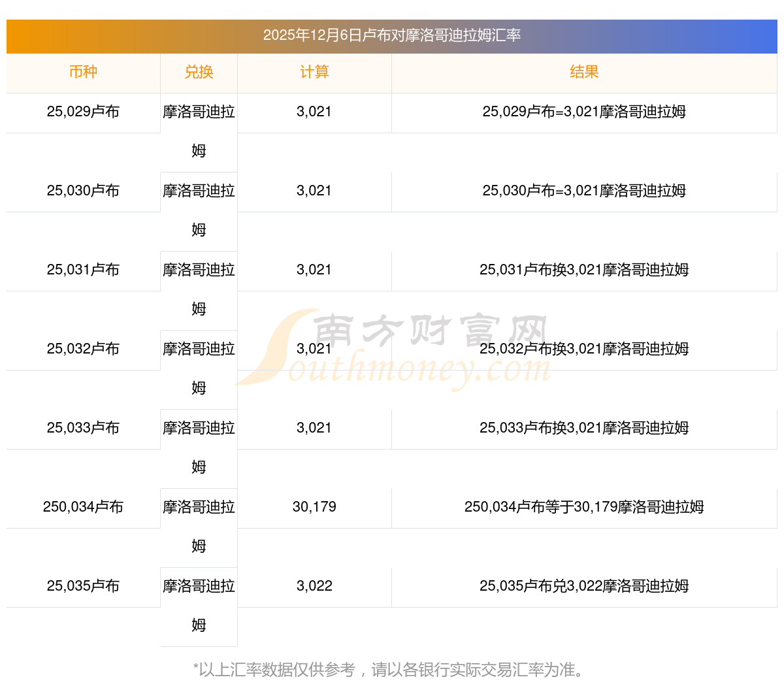Select the result 25,031卢布换3,021摩洛哥迪拉姆
Image resolution: width=784 pixels, height=690 pixels.
584,270
